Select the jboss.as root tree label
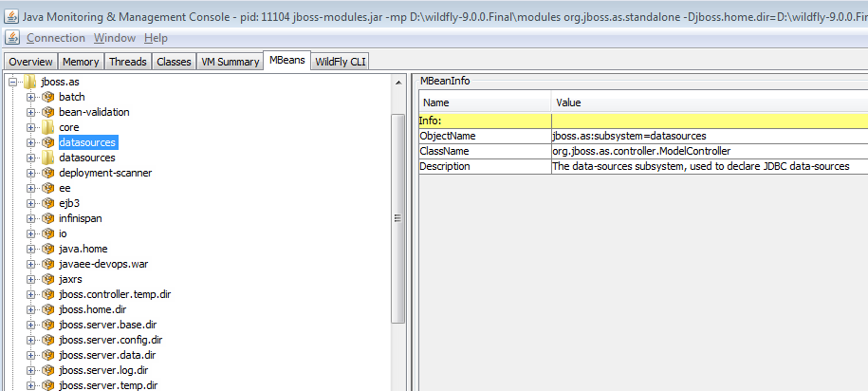 (61, 82)
